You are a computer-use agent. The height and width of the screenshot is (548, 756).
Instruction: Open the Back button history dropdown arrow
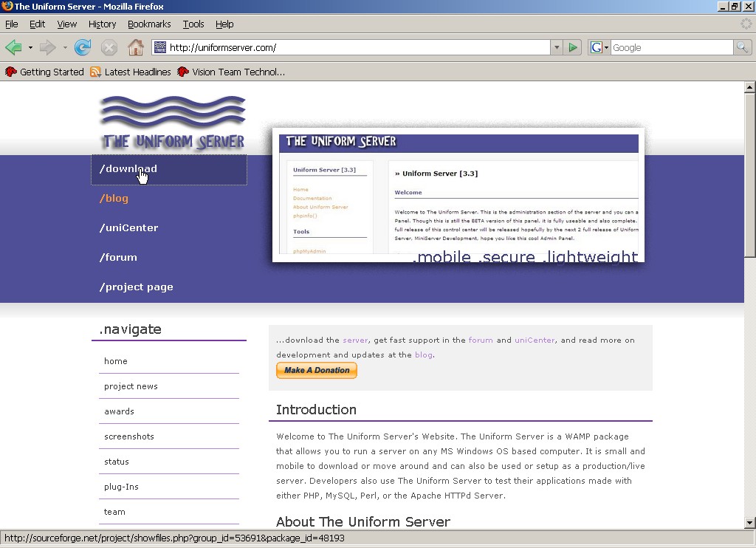pos(30,48)
